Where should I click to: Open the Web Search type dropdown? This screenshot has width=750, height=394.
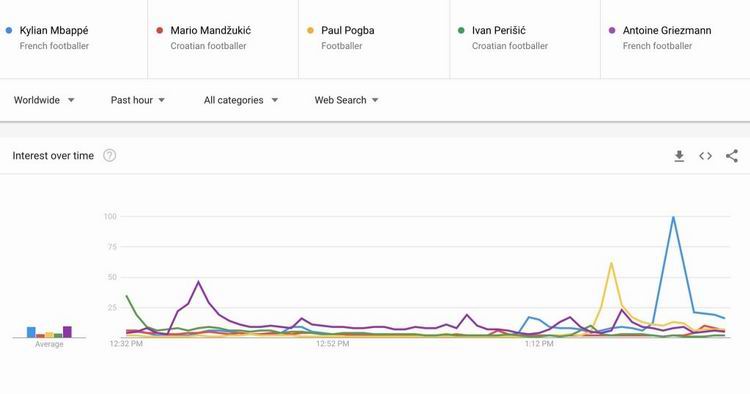tap(346, 100)
